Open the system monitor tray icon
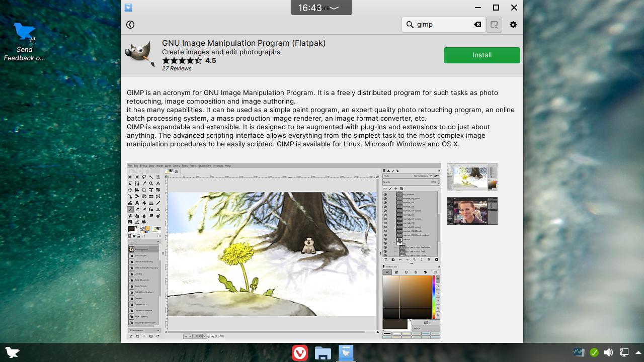This screenshot has width=644, height=362. pyautogui.click(x=579, y=352)
